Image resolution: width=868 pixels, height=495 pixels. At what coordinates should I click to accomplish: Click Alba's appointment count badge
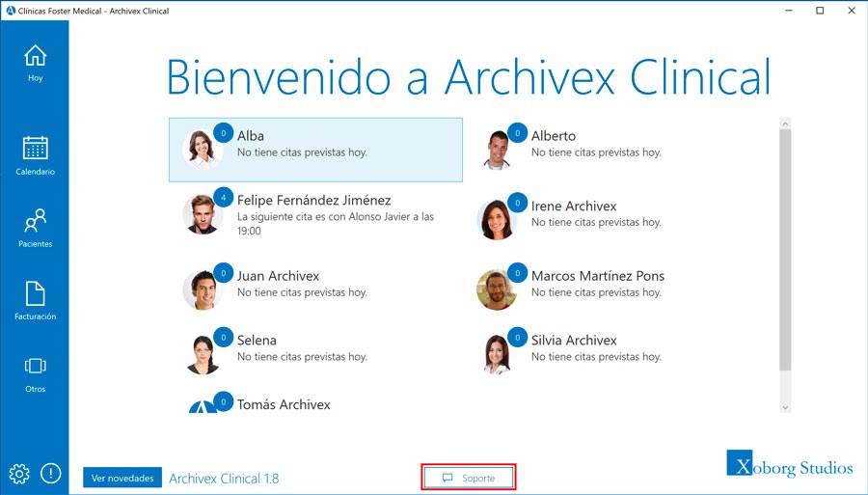[x=224, y=133]
